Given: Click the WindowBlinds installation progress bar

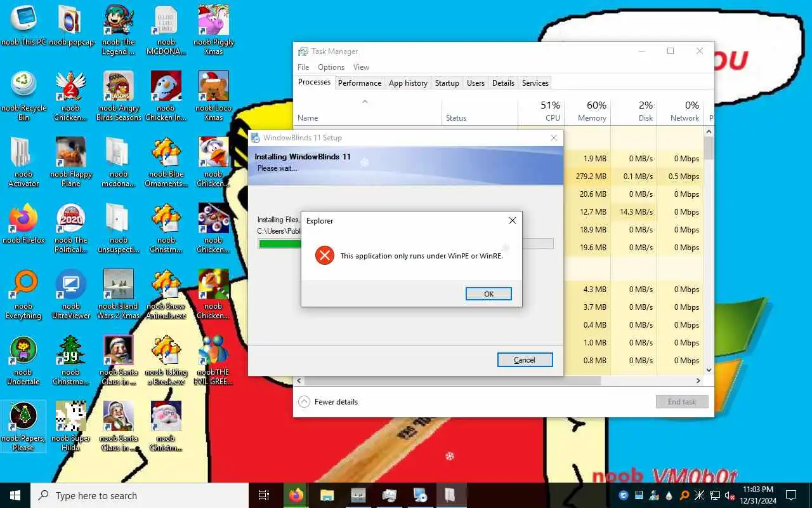Looking at the screenshot, I should [x=405, y=244].
